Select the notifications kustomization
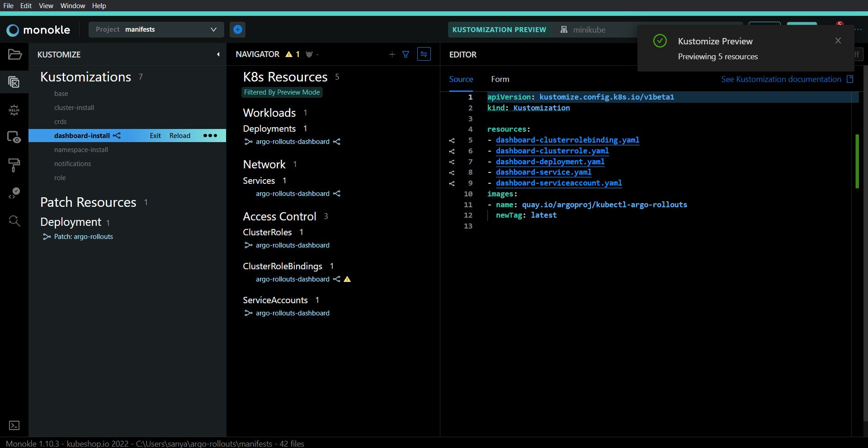Screen dimensions: 868x448 tap(72, 164)
